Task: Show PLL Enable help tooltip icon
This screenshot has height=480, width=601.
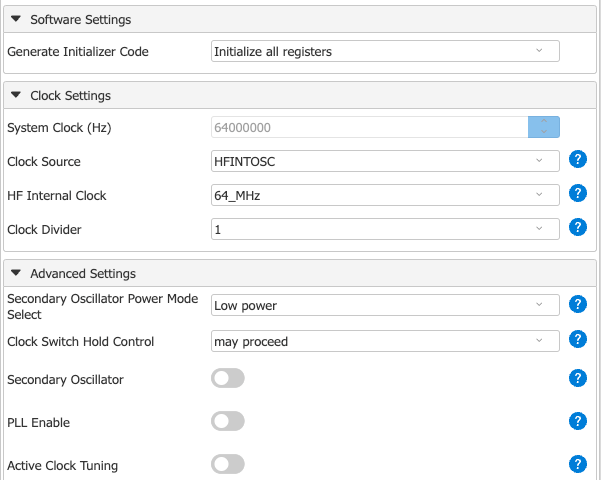Action: [x=577, y=421]
